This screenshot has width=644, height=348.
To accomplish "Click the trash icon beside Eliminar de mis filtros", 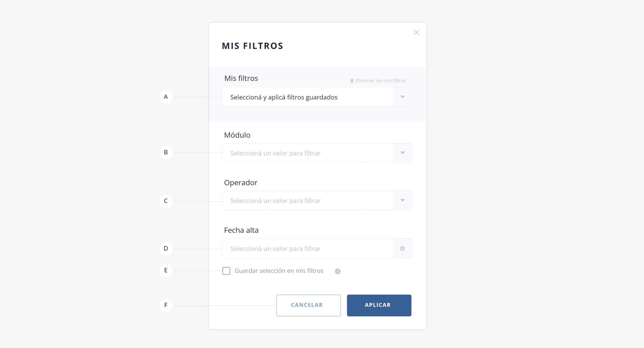I will click(x=352, y=81).
